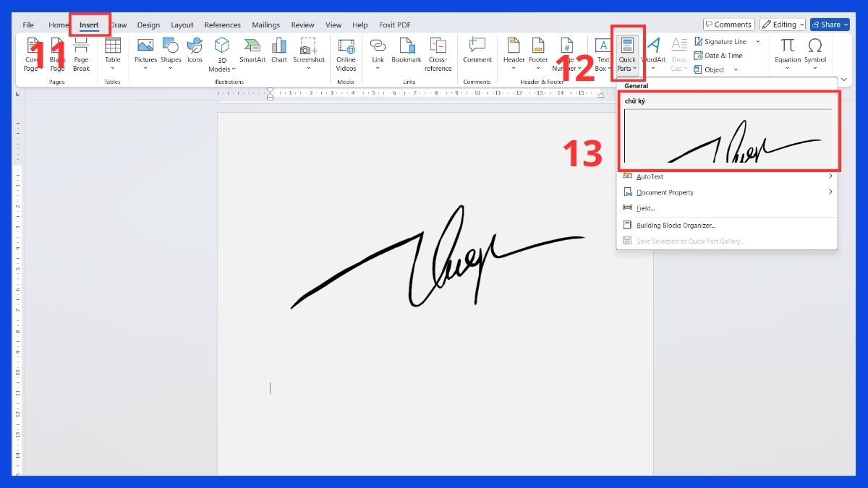Switch to the Design tab

point(148,25)
